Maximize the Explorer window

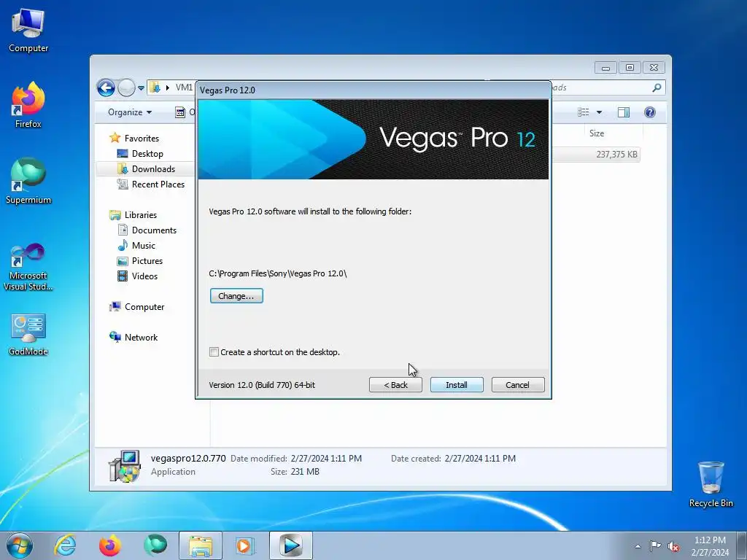pos(630,68)
